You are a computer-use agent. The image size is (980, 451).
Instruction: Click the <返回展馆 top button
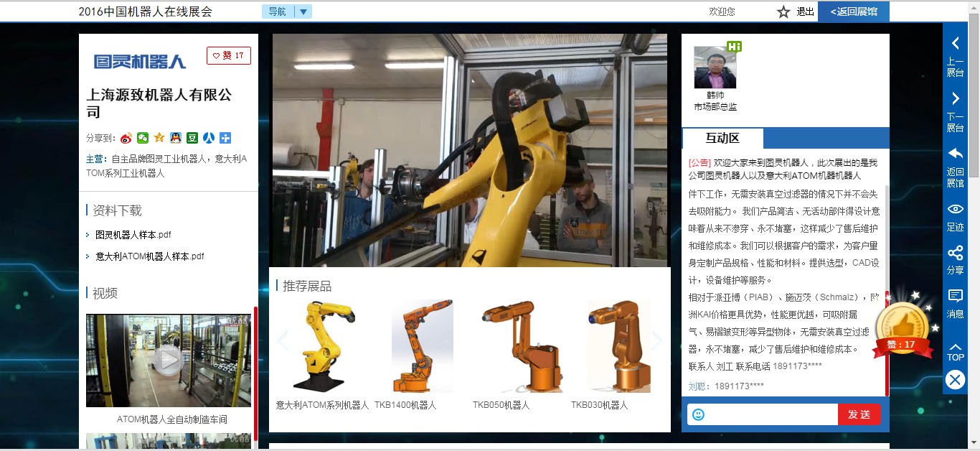click(854, 11)
